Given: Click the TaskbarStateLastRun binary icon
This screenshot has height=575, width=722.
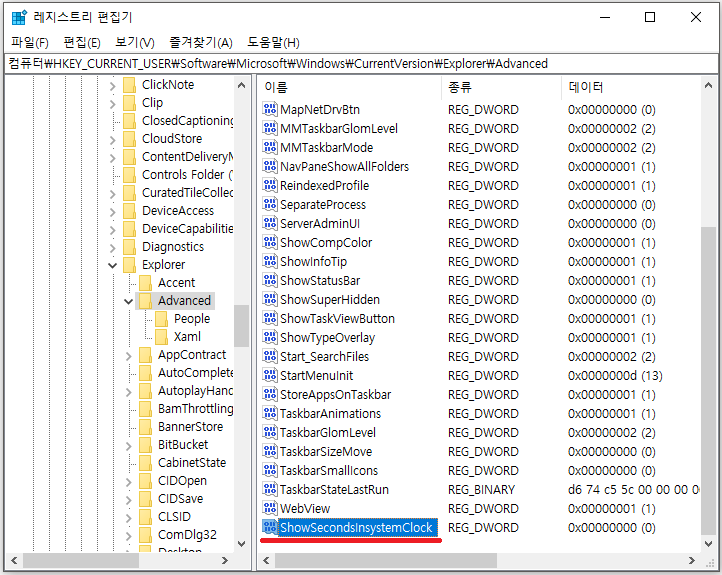Looking at the screenshot, I should coord(270,489).
